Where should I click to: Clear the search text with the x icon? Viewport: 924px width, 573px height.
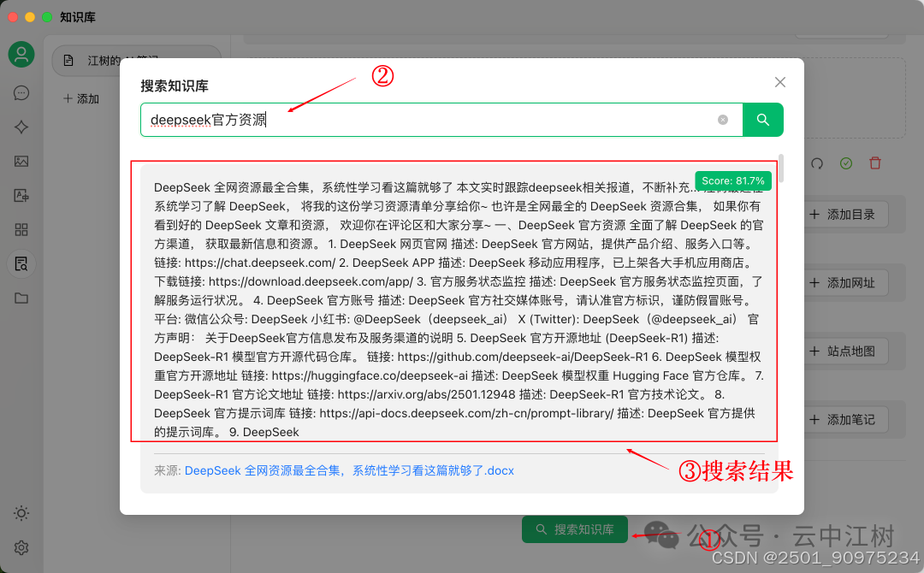[x=722, y=120]
